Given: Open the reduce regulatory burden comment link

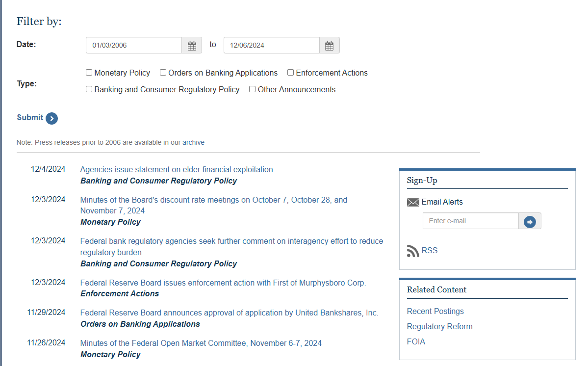Looking at the screenshot, I should pos(232,247).
